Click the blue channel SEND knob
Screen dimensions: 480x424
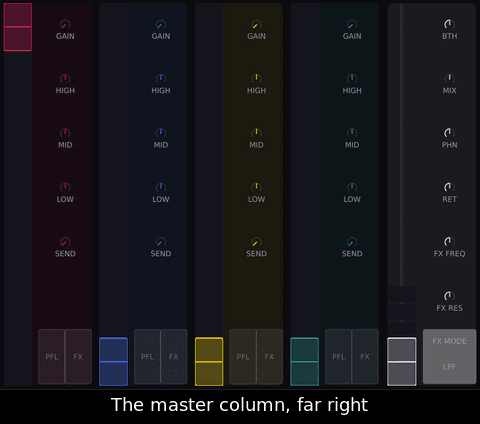(161, 242)
